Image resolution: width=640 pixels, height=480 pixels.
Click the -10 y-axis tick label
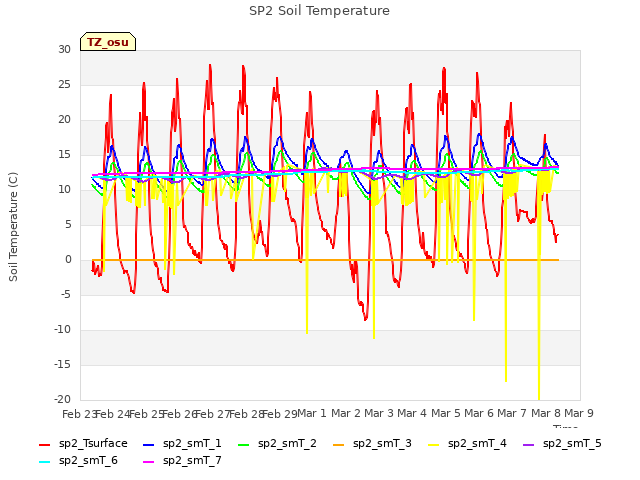pyautogui.click(x=62, y=329)
